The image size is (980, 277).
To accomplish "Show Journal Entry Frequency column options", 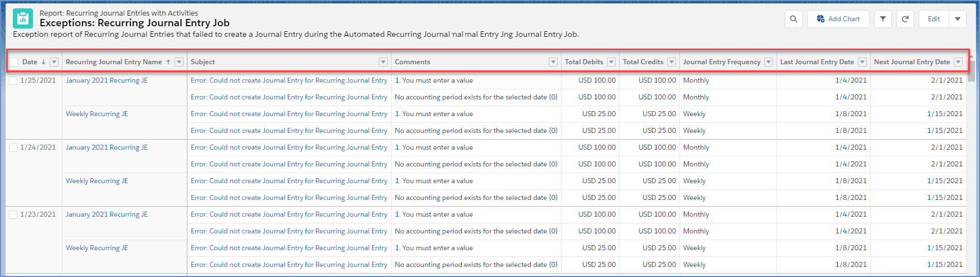I will [x=769, y=62].
